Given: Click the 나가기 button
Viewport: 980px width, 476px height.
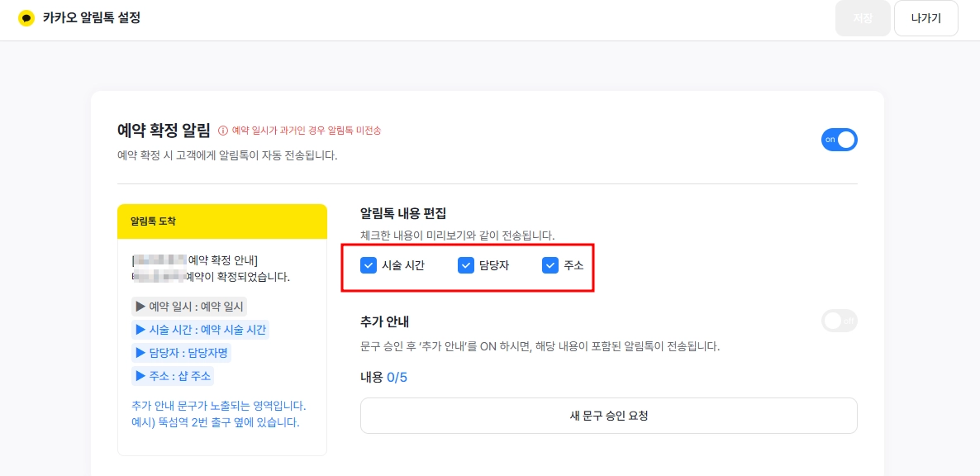Looking at the screenshot, I should click(x=926, y=18).
